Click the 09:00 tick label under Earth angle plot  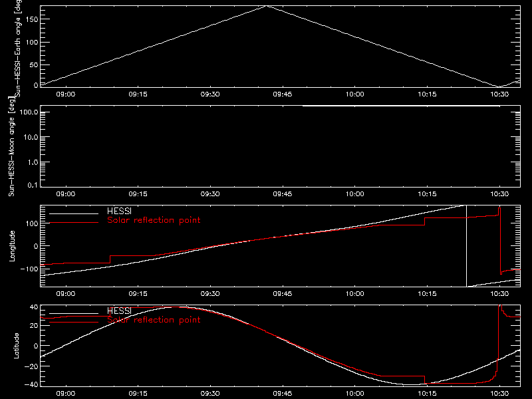tap(65, 94)
